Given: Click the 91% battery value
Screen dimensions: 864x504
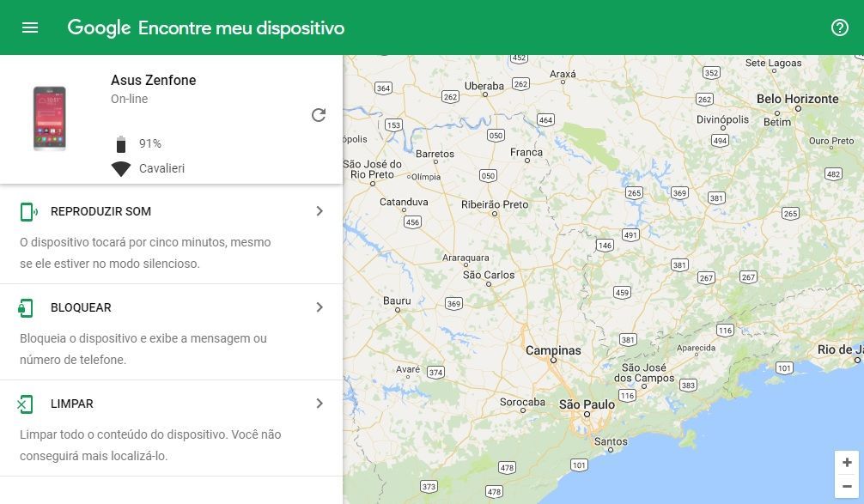Looking at the screenshot, I should (150, 143).
